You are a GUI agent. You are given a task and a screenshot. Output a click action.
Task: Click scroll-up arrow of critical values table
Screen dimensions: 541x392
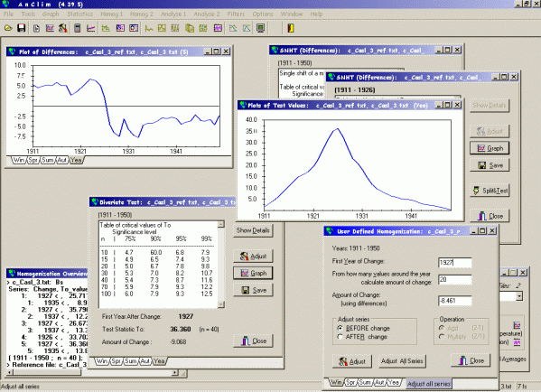tap(221, 225)
